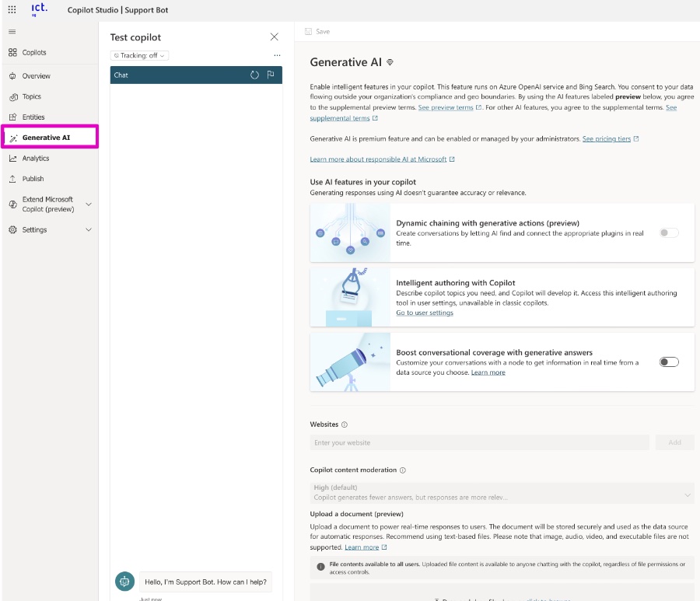Image resolution: width=700 pixels, height=601 pixels.
Task: Close the Test copilot panel
Action: click(274, 37)
